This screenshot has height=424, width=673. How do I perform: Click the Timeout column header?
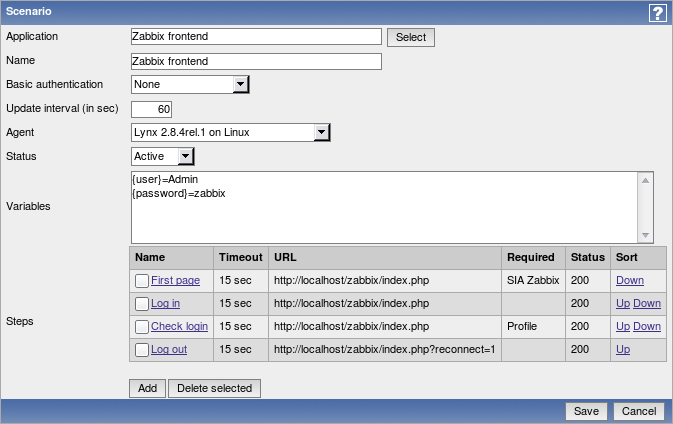click(241, 257)
